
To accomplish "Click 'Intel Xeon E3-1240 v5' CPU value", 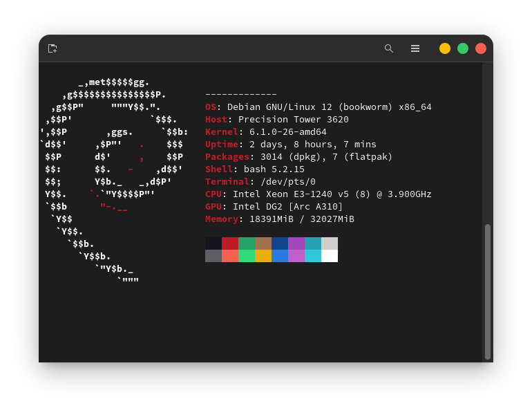I will tap(291, 194).
